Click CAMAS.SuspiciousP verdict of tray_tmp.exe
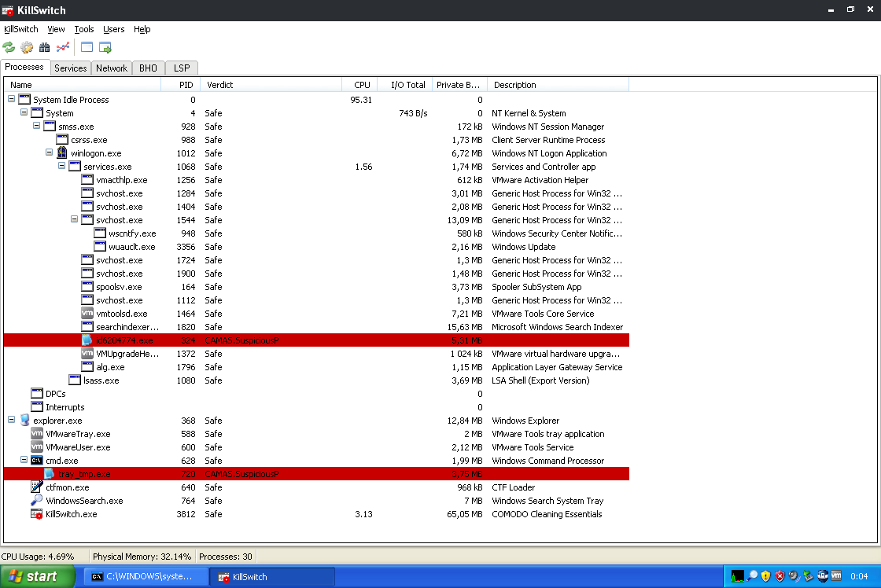This screenshot has height=588, width=881. point(241,474)
